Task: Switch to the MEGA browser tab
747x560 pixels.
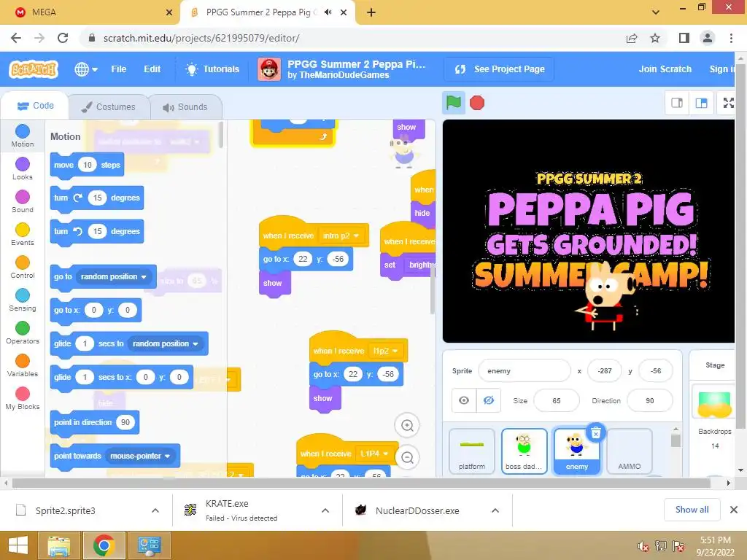Action: (90, 12)
